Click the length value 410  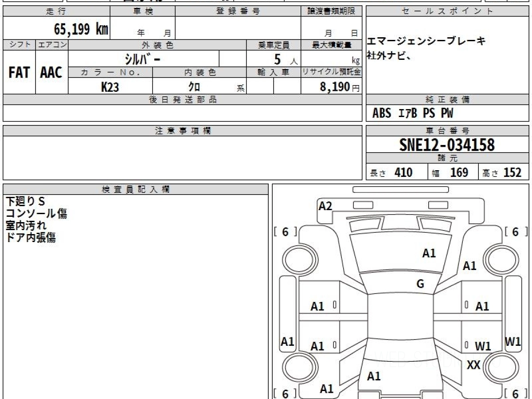click(403, 172)
